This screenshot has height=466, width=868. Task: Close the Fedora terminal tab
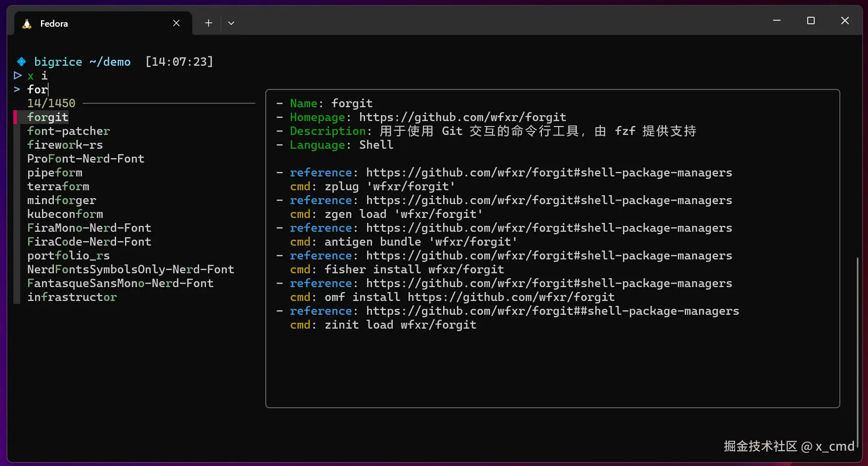point(176,23)
